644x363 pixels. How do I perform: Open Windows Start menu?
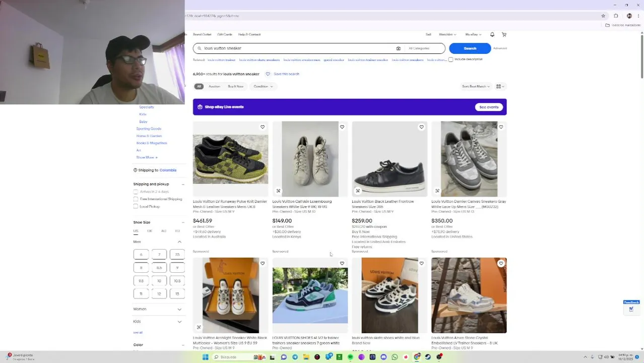pyautogui.click(x=205, y=357)
